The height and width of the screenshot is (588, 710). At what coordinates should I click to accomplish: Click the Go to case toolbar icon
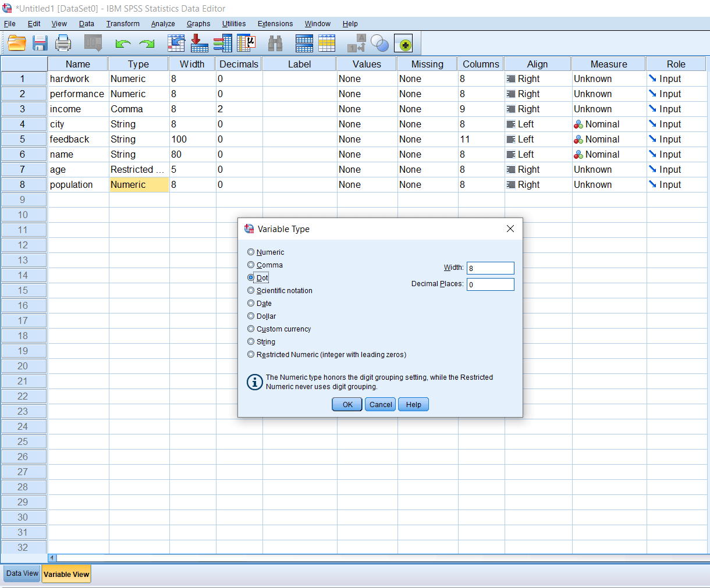176,44
